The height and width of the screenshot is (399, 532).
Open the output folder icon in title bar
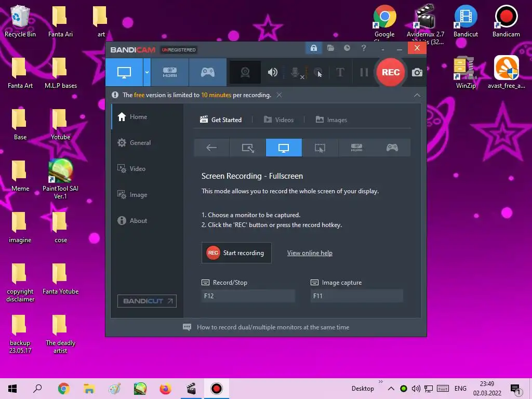330,48
